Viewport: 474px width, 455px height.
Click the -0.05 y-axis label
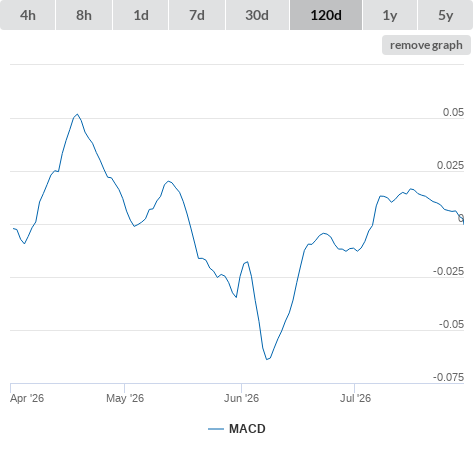pos(451,324)
